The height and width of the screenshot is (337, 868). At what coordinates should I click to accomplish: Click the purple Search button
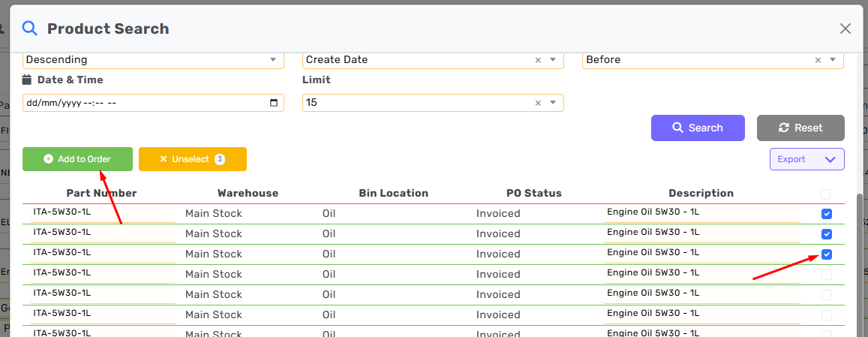tap(697, 128)
